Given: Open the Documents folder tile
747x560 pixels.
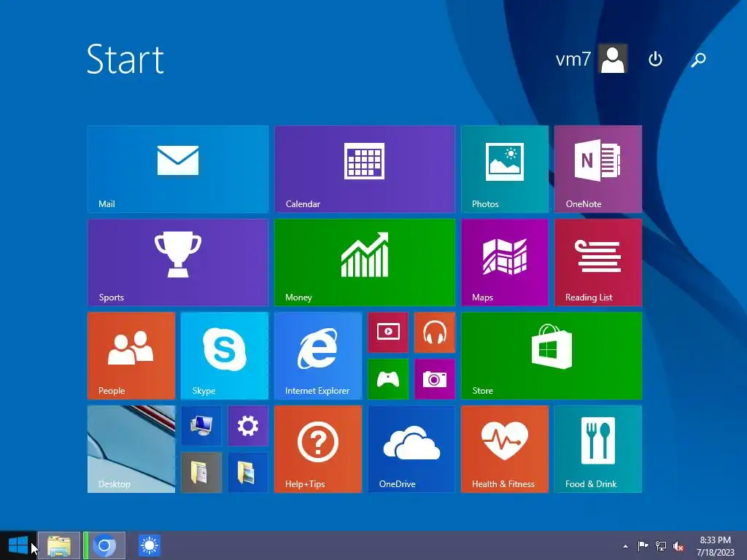Looking at the screenshot, I should (201, 472).
